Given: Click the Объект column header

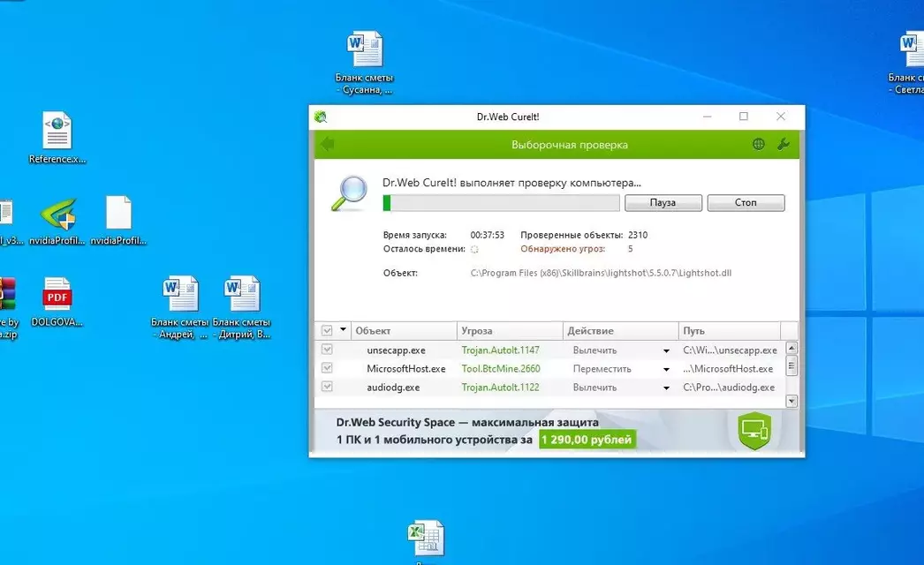Looking at the screenshot, I should pos(404,330).
